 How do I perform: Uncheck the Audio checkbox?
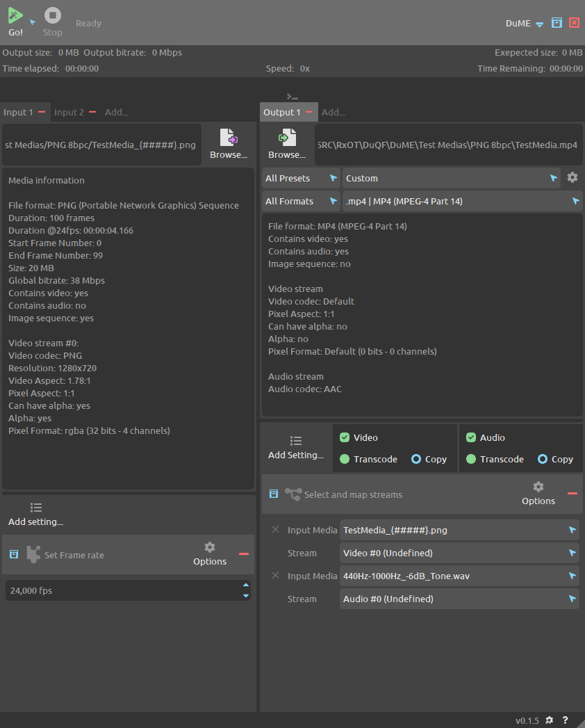click(471, 437)
